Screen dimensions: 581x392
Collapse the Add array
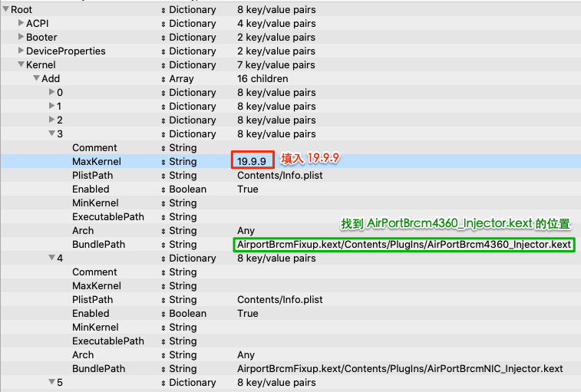click(x=36, y=78)
